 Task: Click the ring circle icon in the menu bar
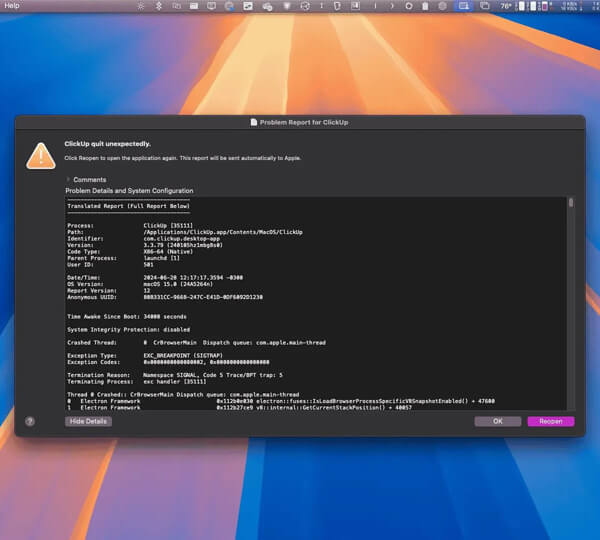pos(409,6)
